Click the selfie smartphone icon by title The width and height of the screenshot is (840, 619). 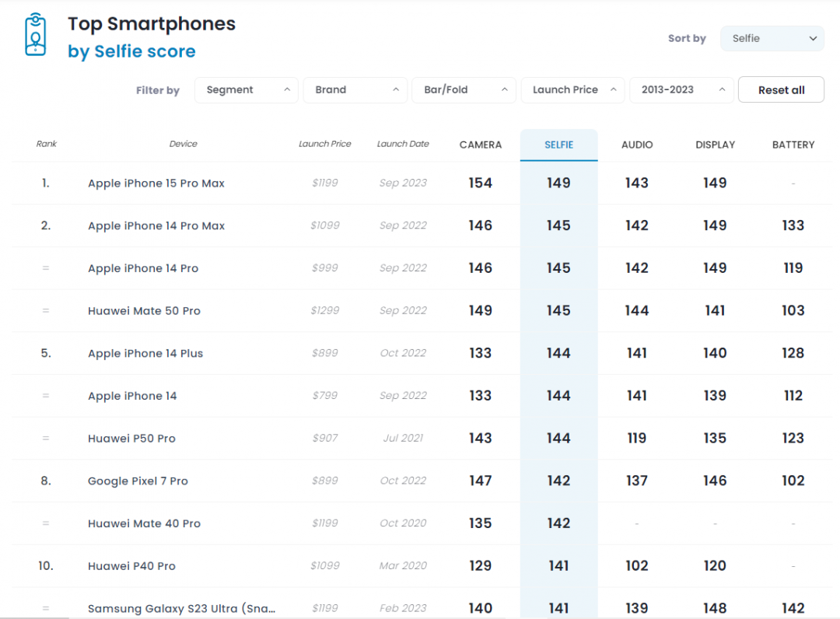(x=35, y=35)
